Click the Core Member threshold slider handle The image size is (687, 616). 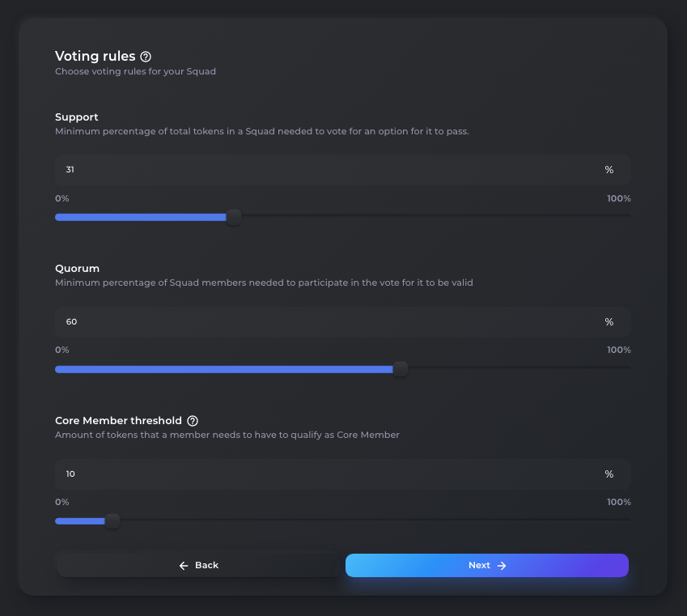pyautogui.click(x=112, y=520)
